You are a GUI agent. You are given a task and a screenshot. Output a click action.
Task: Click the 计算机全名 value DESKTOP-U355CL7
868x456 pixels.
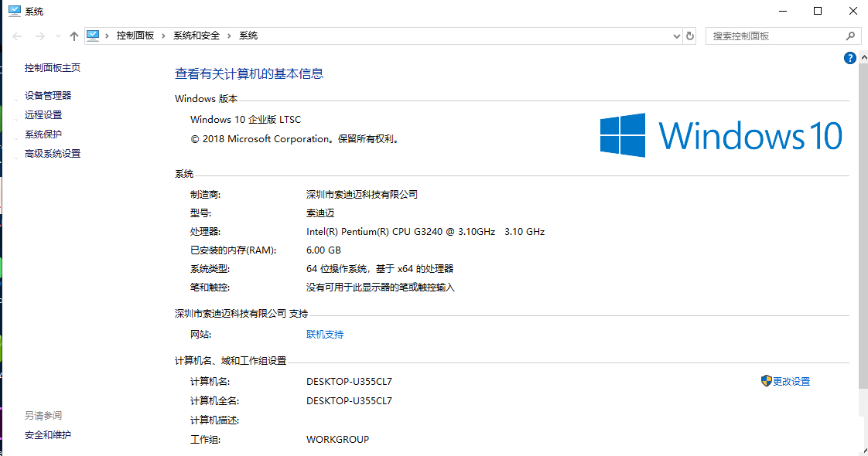tap(350, 400)
